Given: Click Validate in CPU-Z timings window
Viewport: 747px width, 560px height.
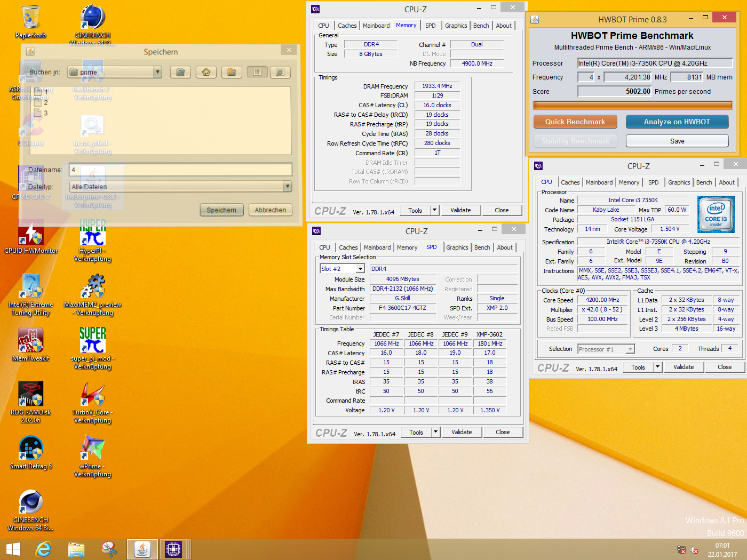Looking at the screenshot, I should (460, 210).
